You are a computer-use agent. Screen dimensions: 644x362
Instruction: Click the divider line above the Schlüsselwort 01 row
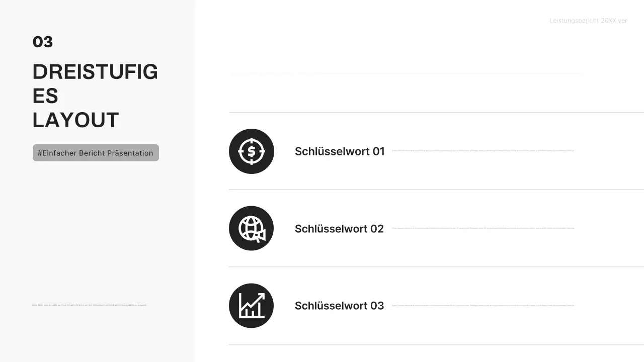[436, 113]
